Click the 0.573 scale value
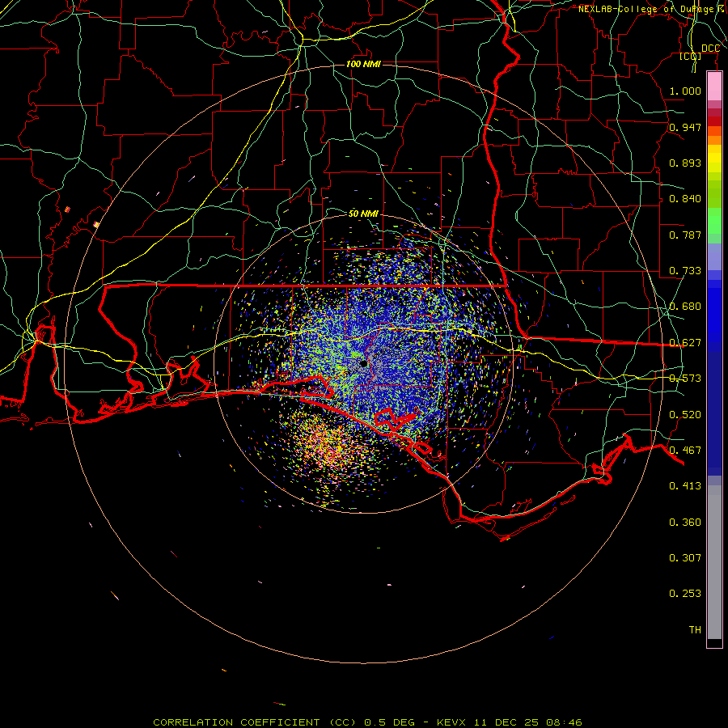The image size is (728, 728). (685, 379)
